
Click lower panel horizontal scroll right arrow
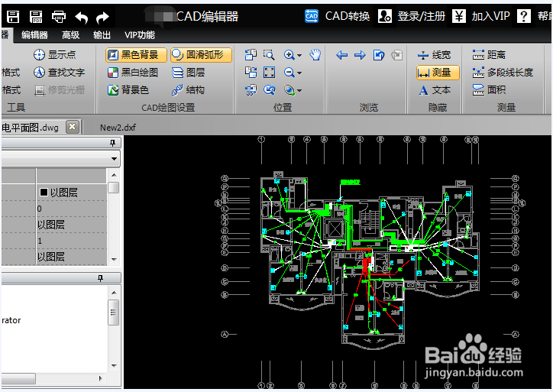point(101,378)
